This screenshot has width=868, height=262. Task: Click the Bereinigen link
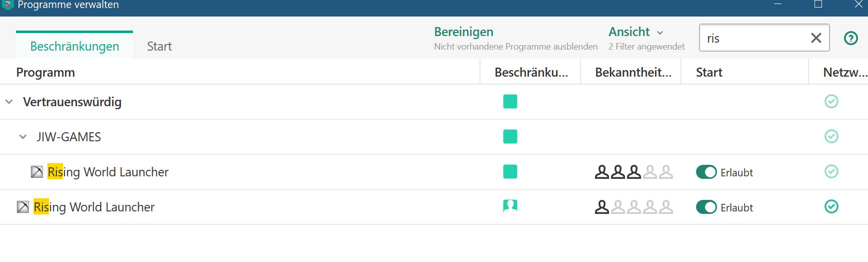click(x=463, y=32)
